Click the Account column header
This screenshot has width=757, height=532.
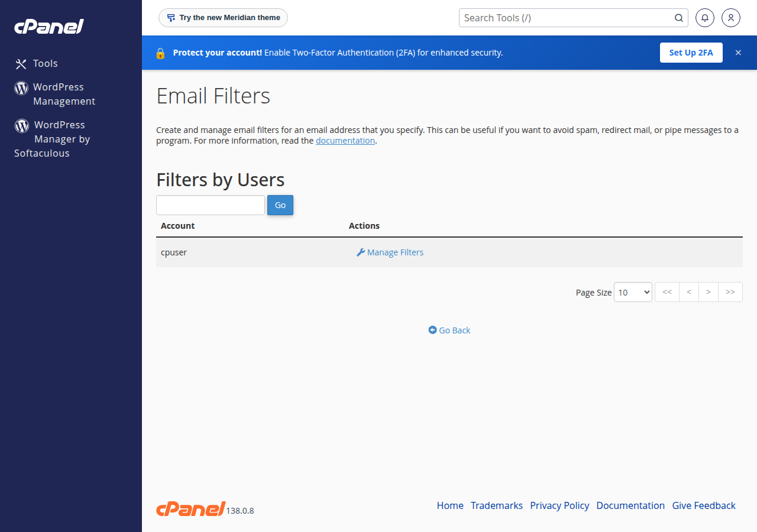click(177, 226)
